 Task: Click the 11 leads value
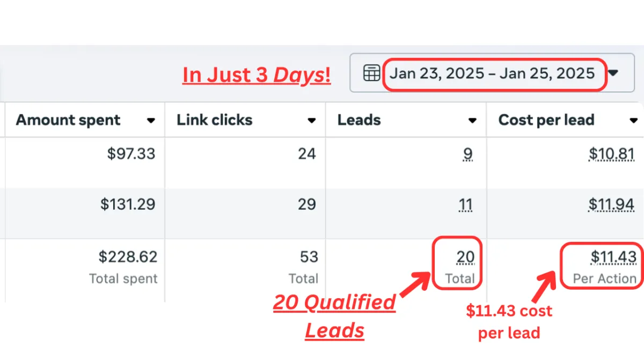coord(466,205)
